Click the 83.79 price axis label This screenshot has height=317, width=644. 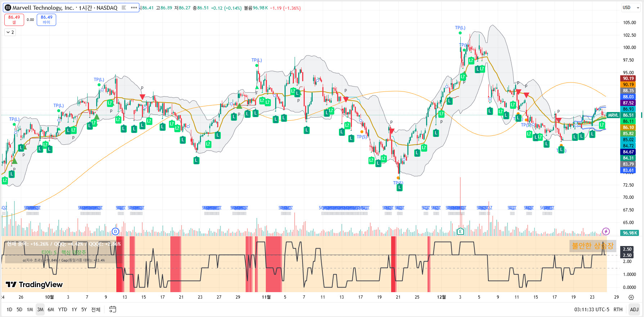coord(628,164)
